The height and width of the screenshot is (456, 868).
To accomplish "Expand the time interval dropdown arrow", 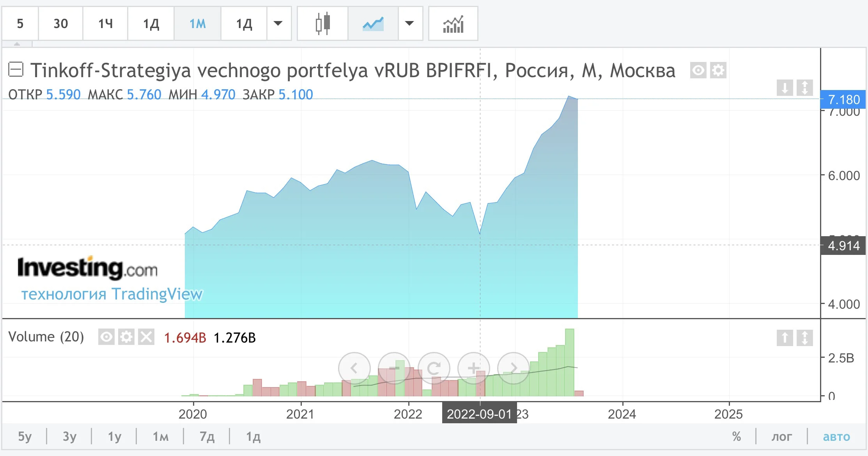I will pyautogui.click(x=278, y=23).
